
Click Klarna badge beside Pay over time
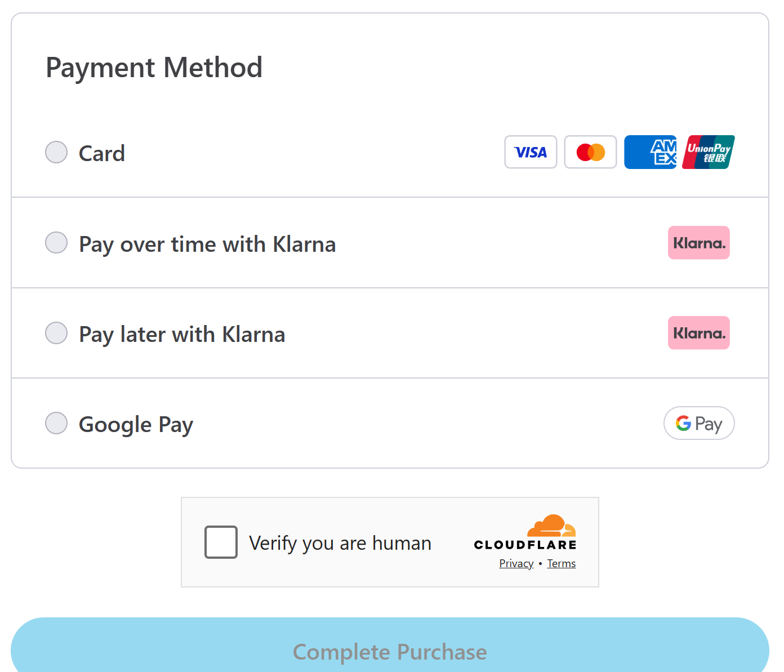[x=698, y=243]
